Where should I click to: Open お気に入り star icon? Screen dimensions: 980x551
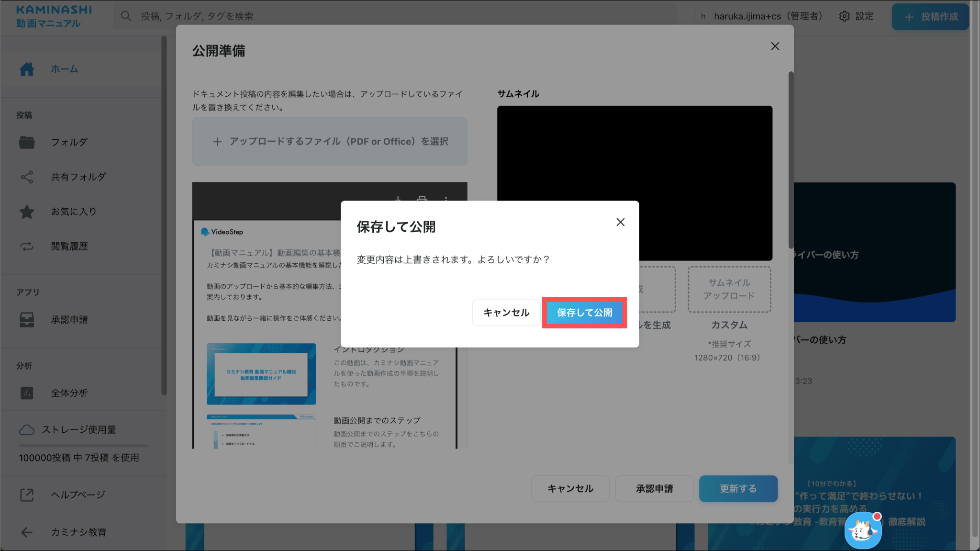coord(27,212)
